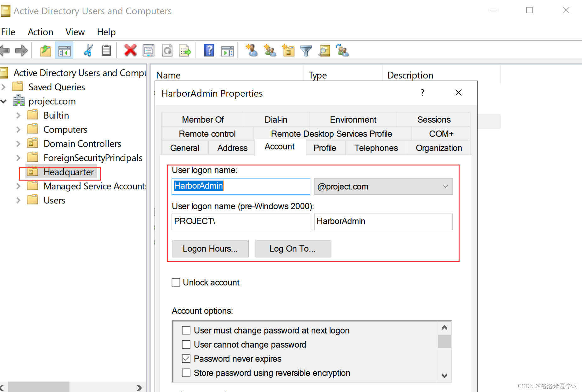Click the pre-Windows 2000 HarborAdmin field
The width and height of the screenshot is (582, 392).
click(383, 221)
